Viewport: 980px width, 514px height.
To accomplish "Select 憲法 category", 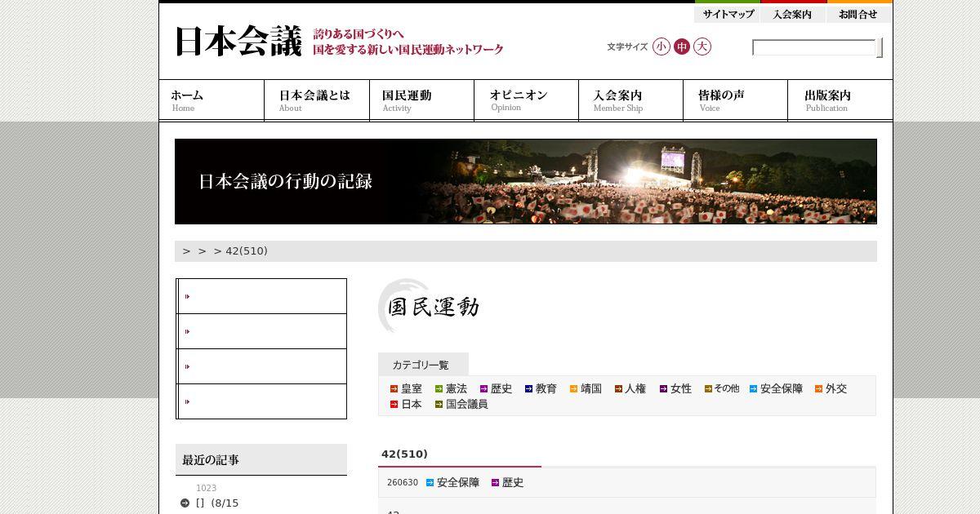I will (451, 389).
